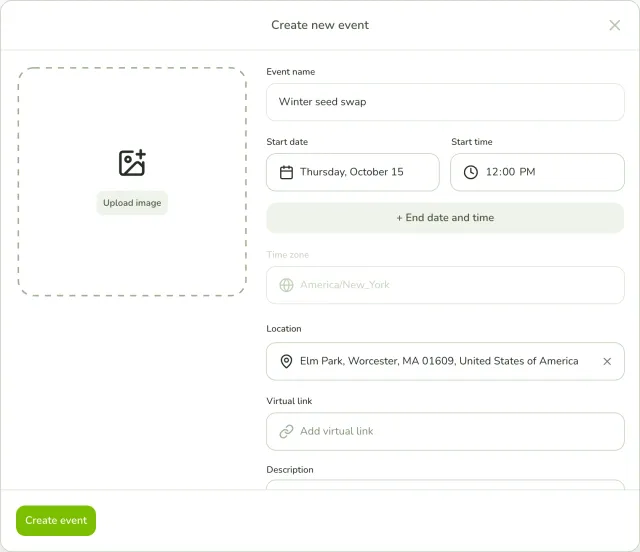The height and width of the screenshot is (552, 640).
Task: Edit the Elm Park location field
Action: (x=445, y=361)
